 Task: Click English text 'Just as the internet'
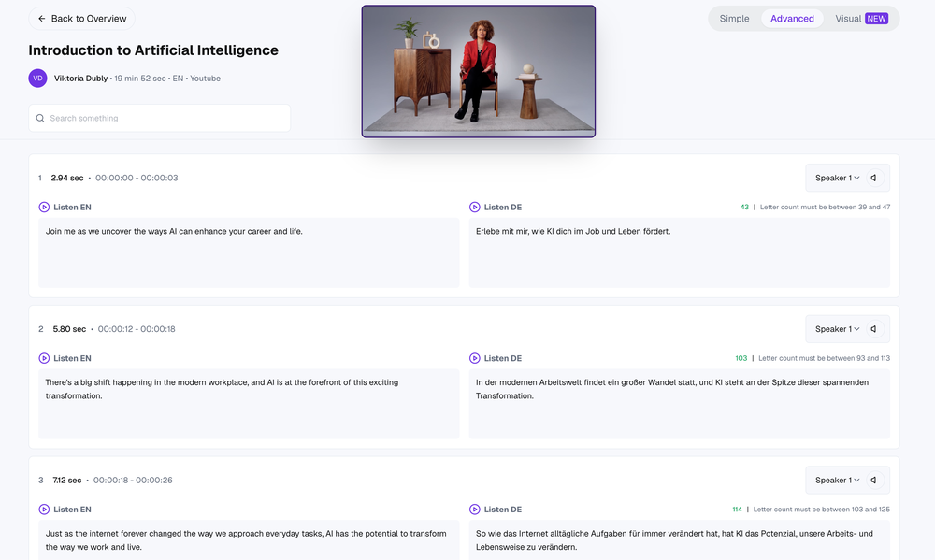249,539
